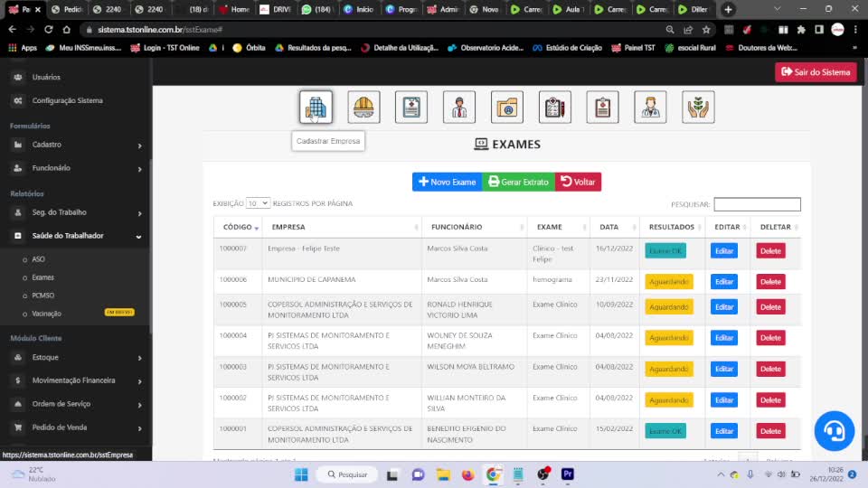
Task: Collapse Saúde do Trabalhador menu
Action: coord(75,236)
